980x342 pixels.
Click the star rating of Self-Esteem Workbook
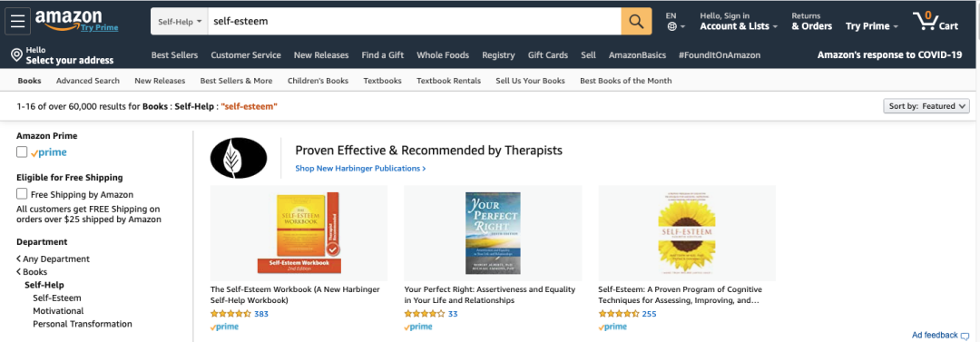pos(230,314)
